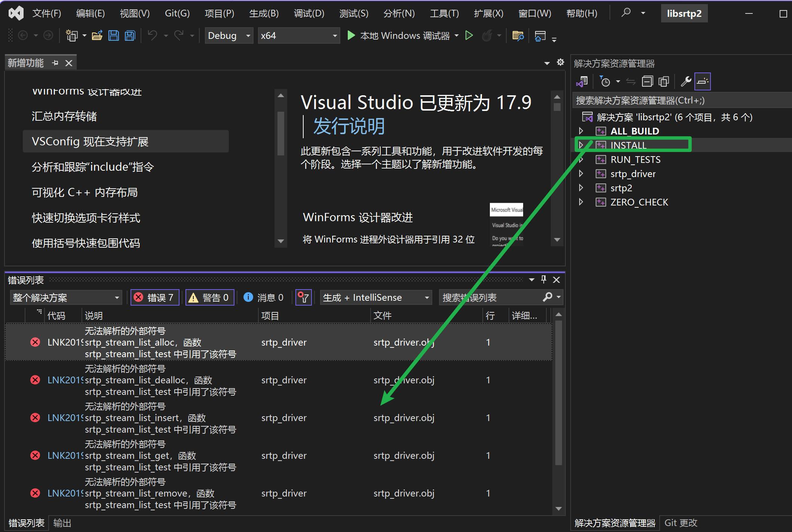Close the 新增功能 tab

[69, 63]
